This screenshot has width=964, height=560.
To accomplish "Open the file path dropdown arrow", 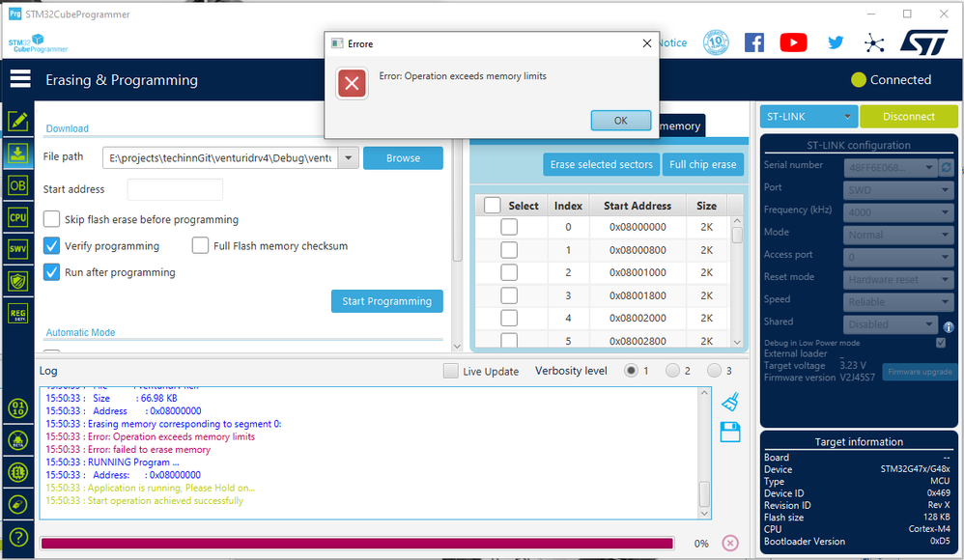I will [x=348, y=158].
